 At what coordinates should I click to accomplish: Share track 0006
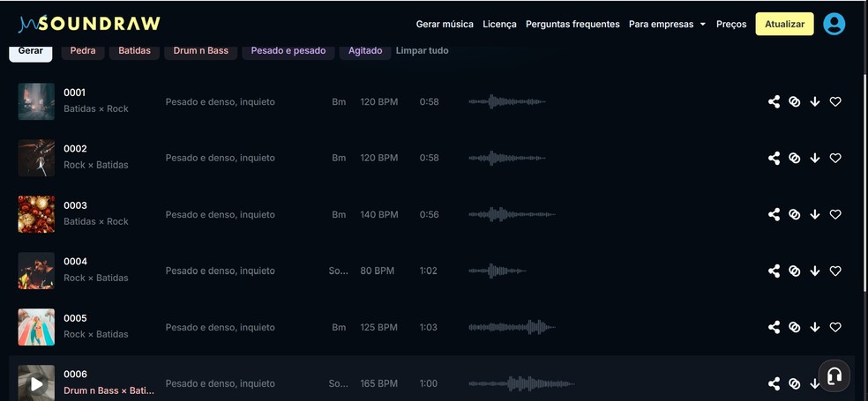pyautogui.click(x=774, y=383)
